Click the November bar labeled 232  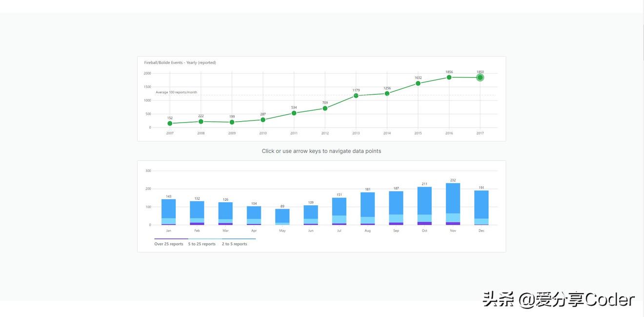(x=453, y=203)
